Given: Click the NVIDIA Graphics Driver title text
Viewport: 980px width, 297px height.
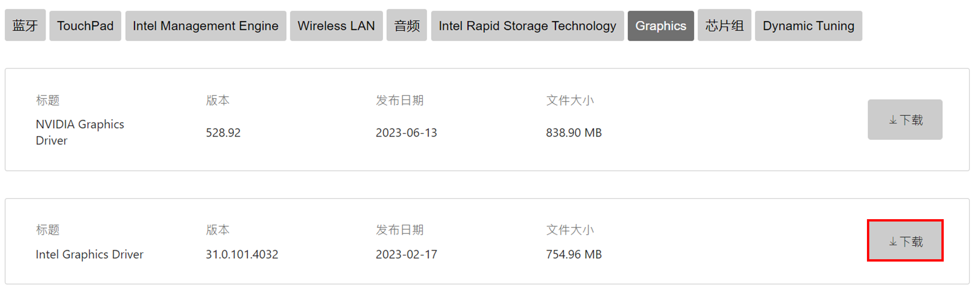Looking at the screenshot, I should [x=79, y=132].
